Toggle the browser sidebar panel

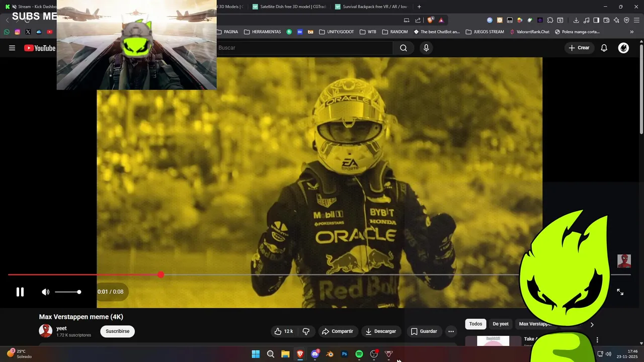[596, 20]
